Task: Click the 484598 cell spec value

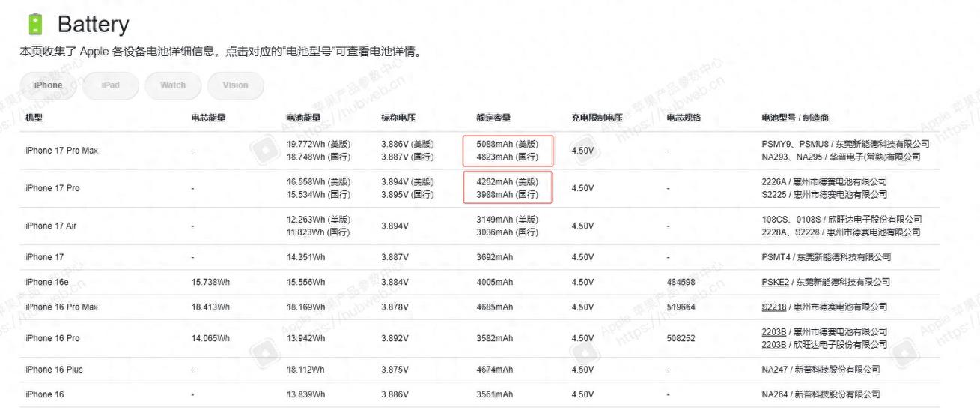Action: pyautogui.click(x=681, y=282)
